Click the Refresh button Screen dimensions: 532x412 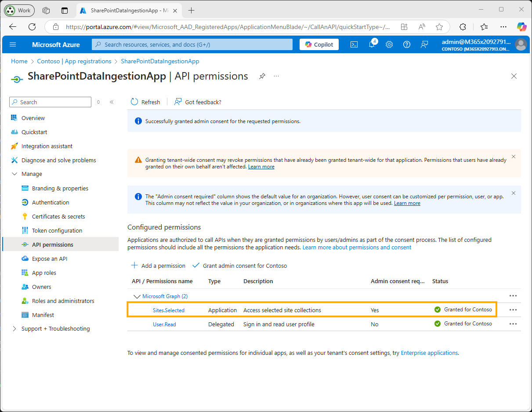click(x=145, y=102)
